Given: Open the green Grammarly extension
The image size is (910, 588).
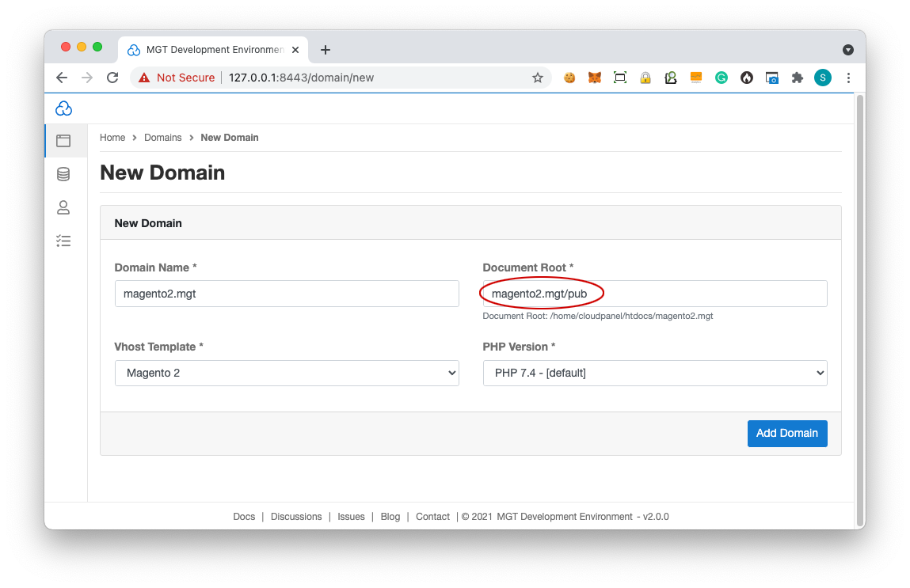Looking at the screenshot, I should [x=722, y=78].
